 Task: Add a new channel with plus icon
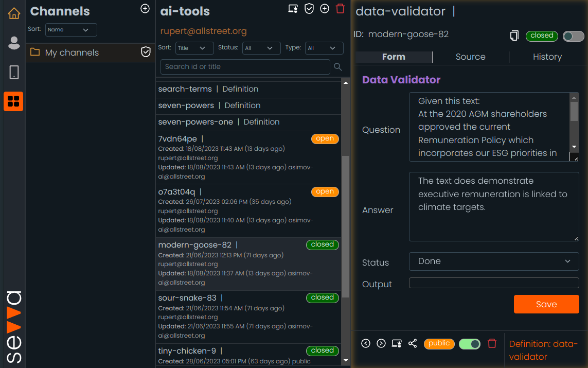point(145,9)
